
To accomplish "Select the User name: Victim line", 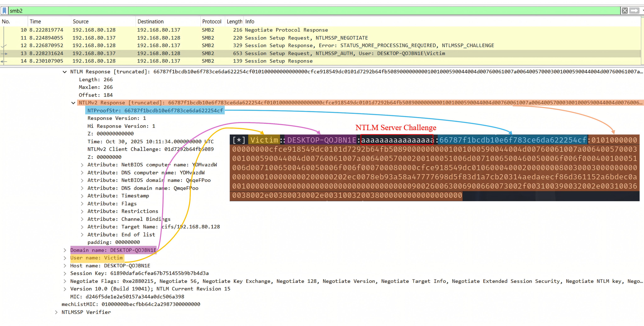I will pos(97,258).
